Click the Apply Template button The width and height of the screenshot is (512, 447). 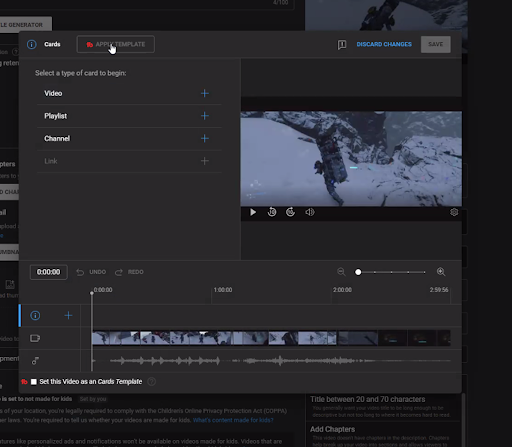115,44
